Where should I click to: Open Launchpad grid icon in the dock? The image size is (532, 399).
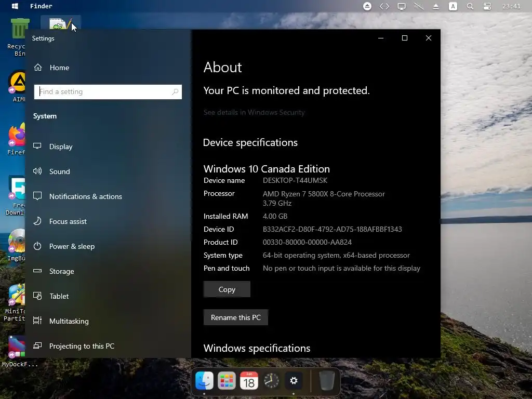click(x=227, y=381)
